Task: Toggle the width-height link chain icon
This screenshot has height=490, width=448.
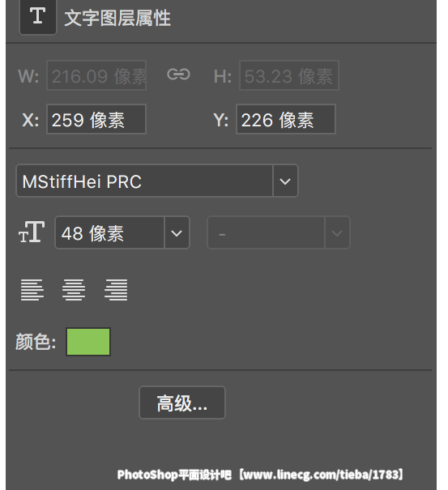Action: pyautogui.click(x=178, y=75)
